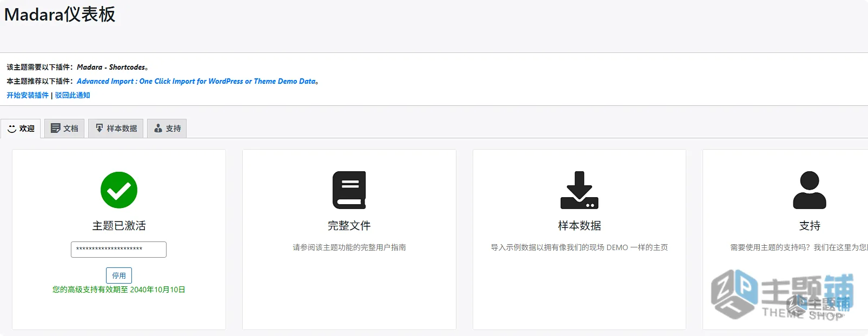
Task: Click the 驳回此通知 link
Action: point(72,95)
